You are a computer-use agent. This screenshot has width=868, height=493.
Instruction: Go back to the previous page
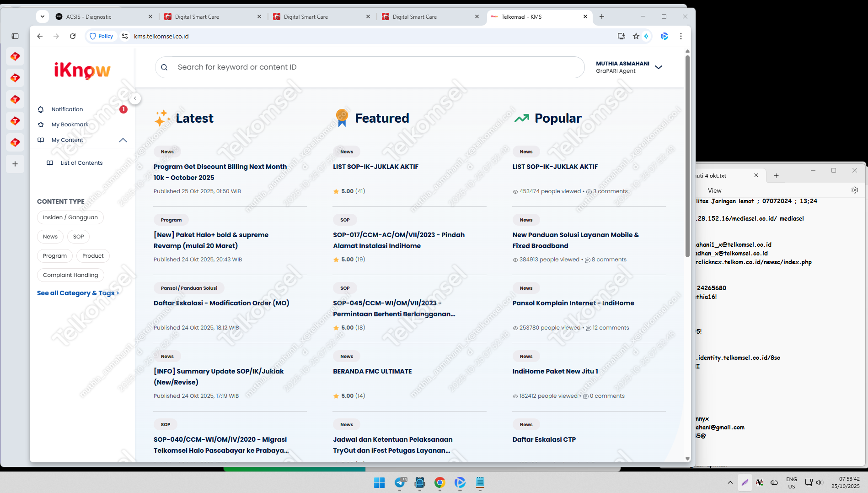[x=40, y=36]
